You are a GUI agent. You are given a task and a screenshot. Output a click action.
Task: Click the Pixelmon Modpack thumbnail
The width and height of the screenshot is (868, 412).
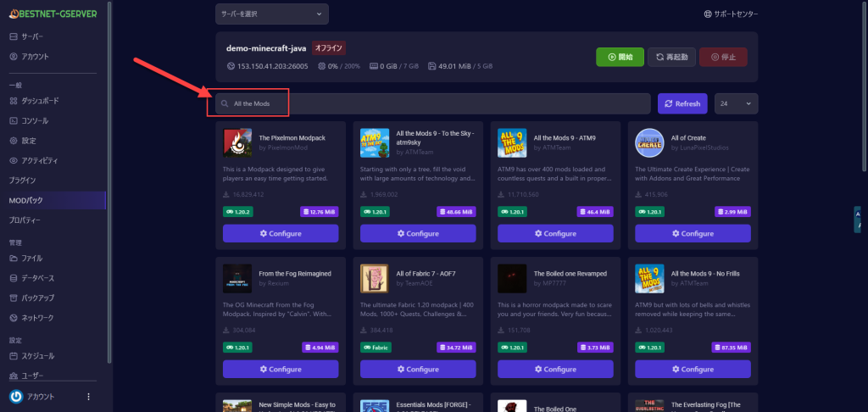pyautogui.click(x=237, y=143)
